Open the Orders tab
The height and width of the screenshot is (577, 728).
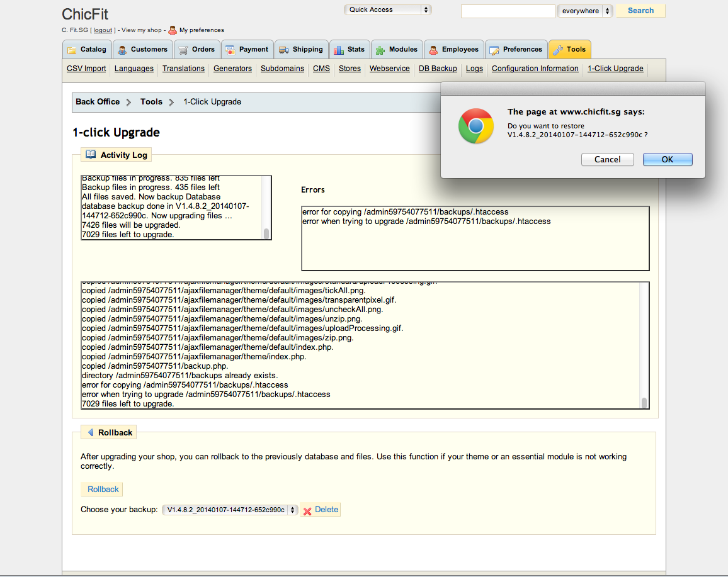point(197,49)
